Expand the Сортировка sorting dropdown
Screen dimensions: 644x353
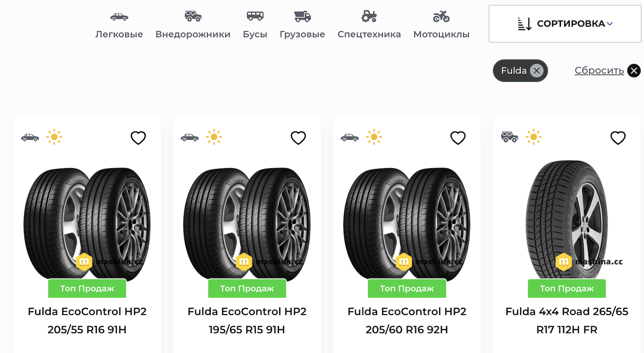[x=565, y=24]
